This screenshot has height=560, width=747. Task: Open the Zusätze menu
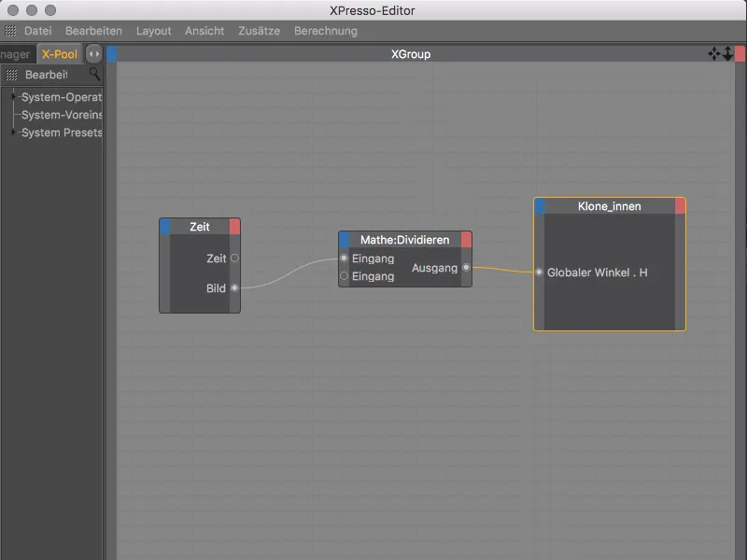(260, 31)
